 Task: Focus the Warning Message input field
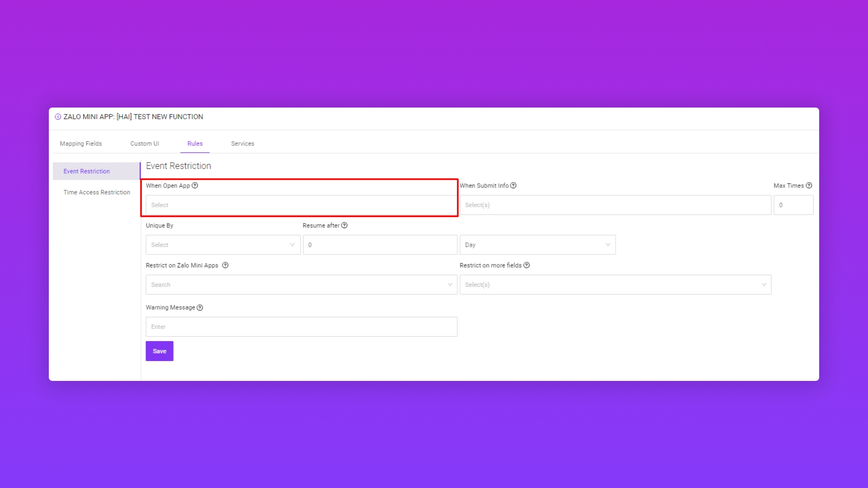[x=301, y=327]
